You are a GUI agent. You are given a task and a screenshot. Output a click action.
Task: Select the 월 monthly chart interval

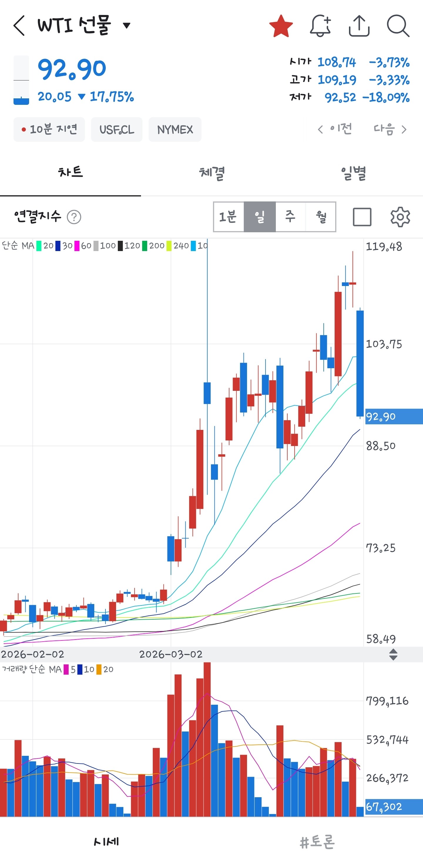tap(320, 217)
